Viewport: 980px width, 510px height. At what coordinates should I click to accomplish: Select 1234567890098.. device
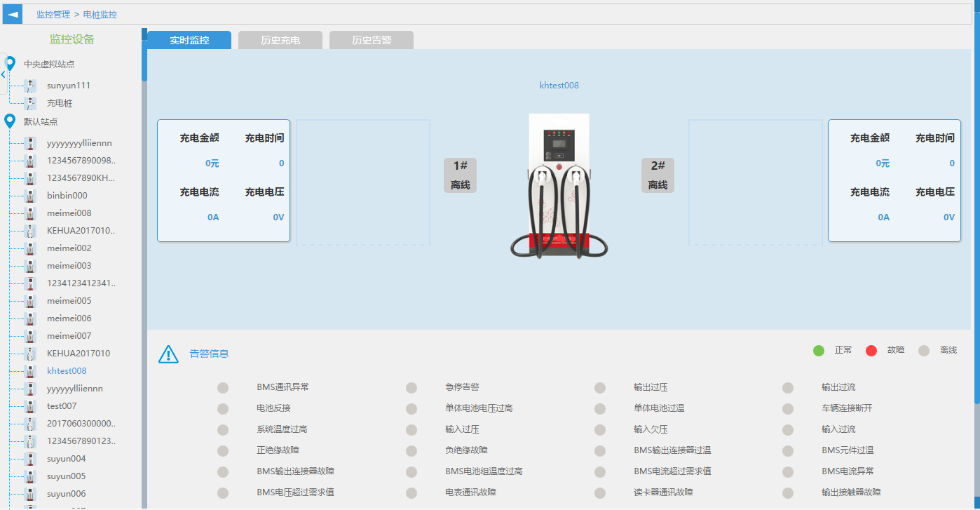pyautogui.click(x=81, y=161)
